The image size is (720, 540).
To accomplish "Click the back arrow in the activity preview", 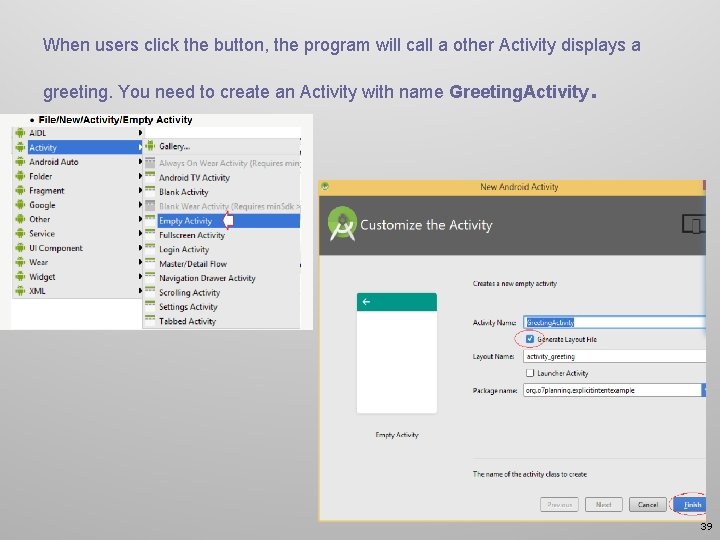I will pos(366,302).
